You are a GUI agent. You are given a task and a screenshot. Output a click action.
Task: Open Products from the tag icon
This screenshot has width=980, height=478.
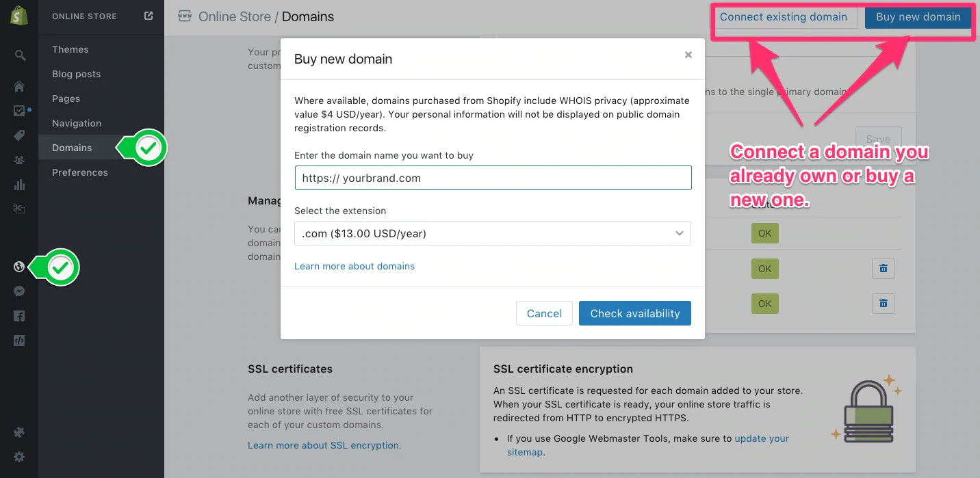click(x=19, y=135)
